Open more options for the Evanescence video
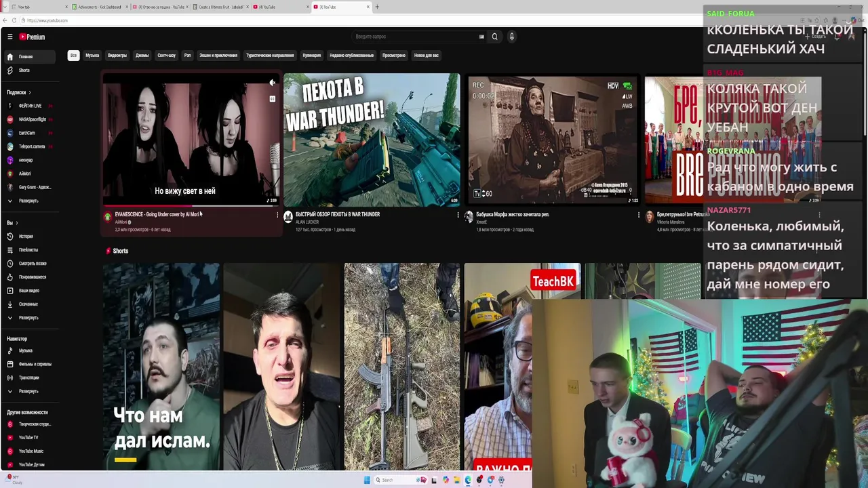The height and width of the screenshot is (488, 868). tap(277, 215)
